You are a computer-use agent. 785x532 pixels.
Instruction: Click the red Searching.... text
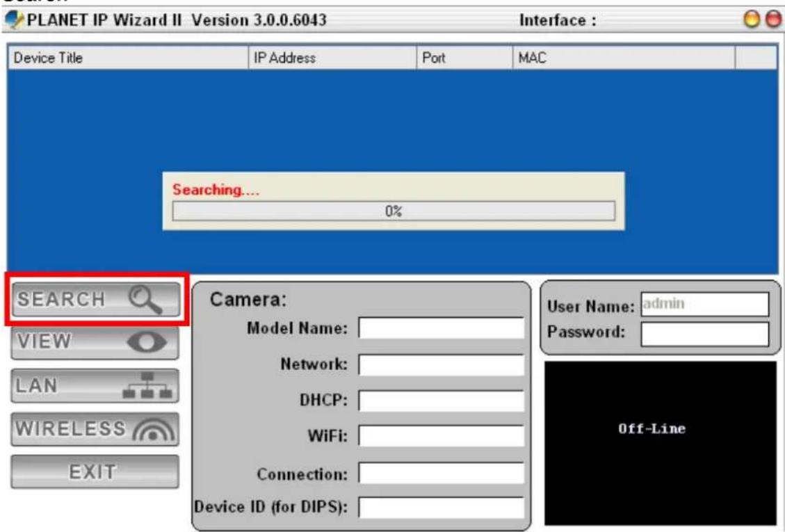pyautogui.click(x=216, y=190)
